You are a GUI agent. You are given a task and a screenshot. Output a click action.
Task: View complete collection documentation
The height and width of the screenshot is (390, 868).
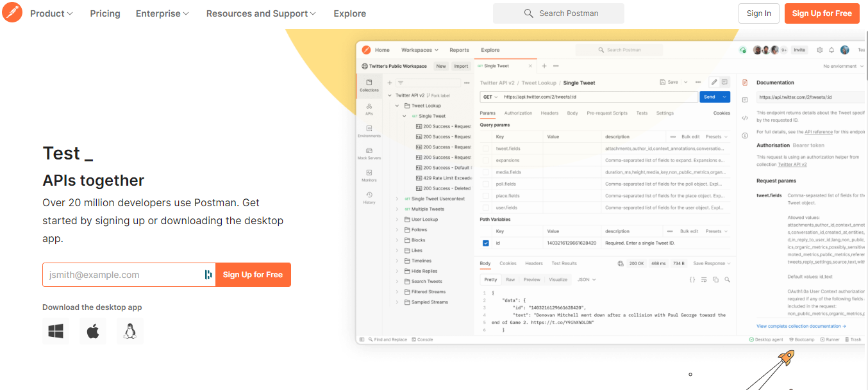coord(801,326)
